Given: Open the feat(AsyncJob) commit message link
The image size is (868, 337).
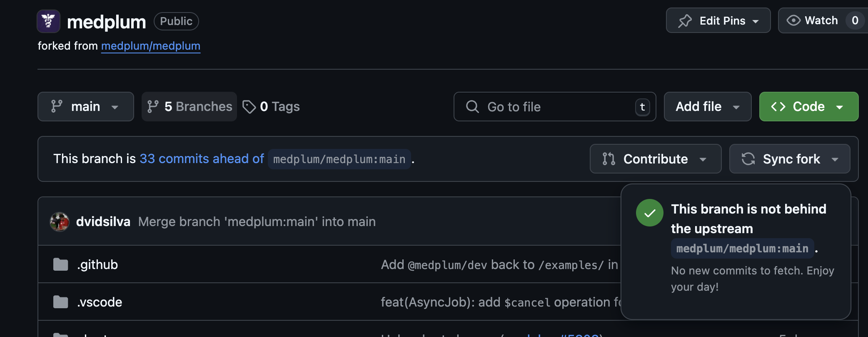Looking at the screenshot, I should pos(501,302).
